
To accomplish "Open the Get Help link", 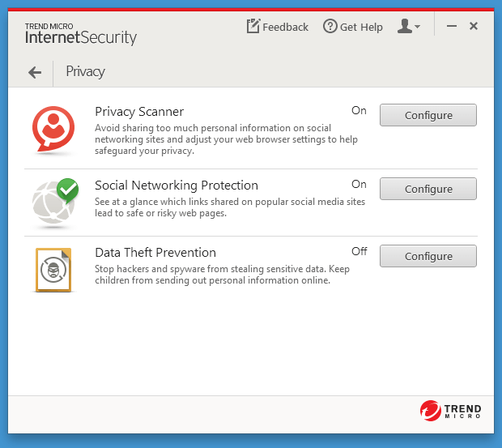I will tap(361, 27).
